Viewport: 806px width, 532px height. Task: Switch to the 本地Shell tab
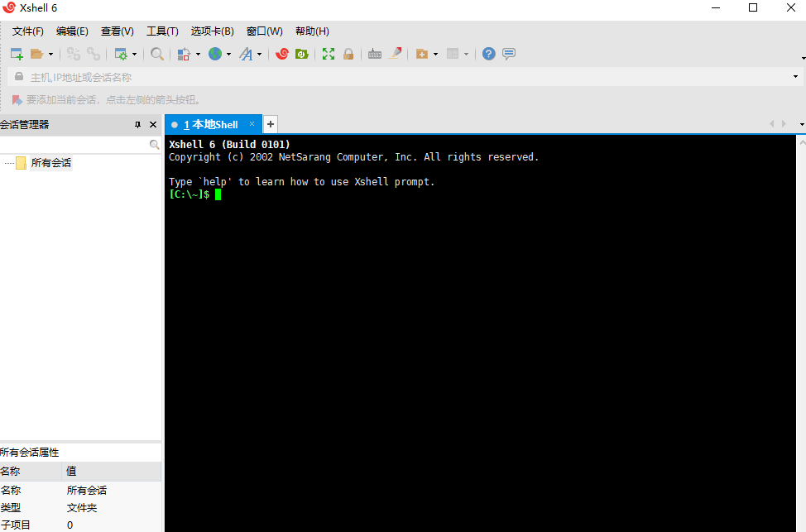coord(212,124)
